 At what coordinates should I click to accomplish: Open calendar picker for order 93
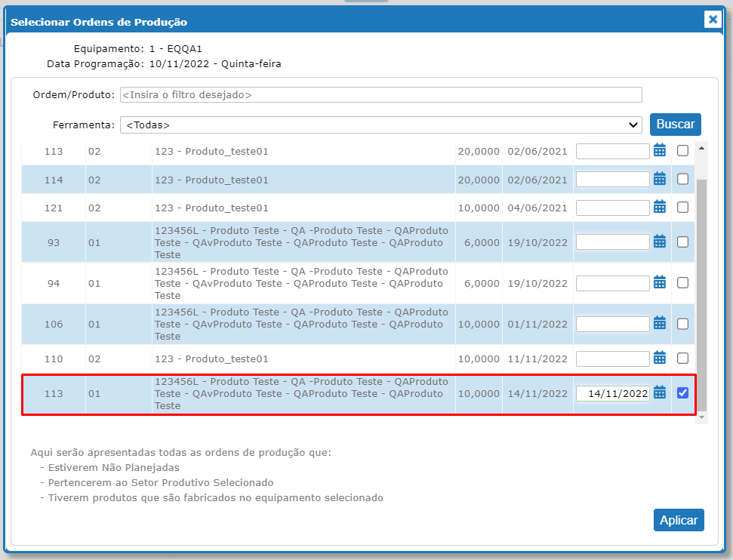click(x=660, y=242)
